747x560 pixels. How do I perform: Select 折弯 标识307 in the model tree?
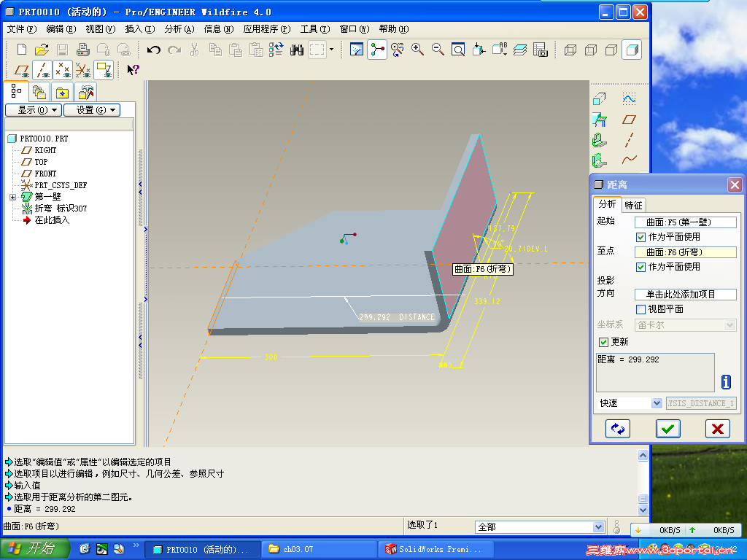click(60, 207)
